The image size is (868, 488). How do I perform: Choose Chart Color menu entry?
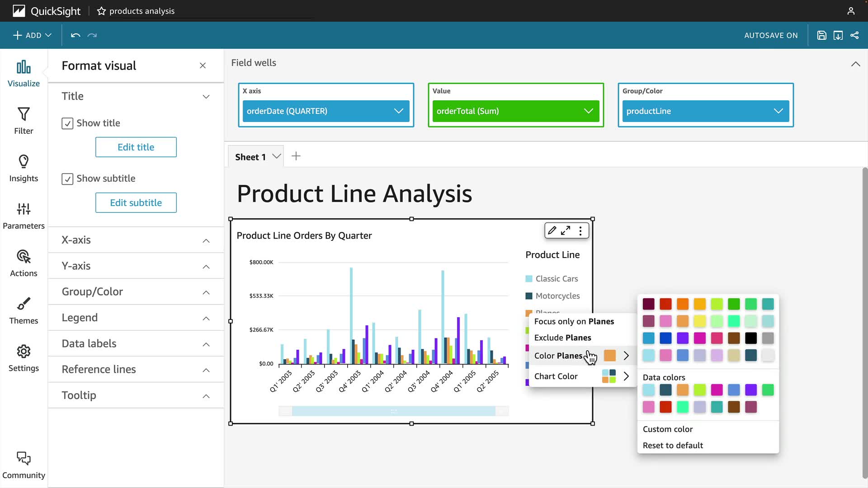pyautogui.click(x=556, y=376)
